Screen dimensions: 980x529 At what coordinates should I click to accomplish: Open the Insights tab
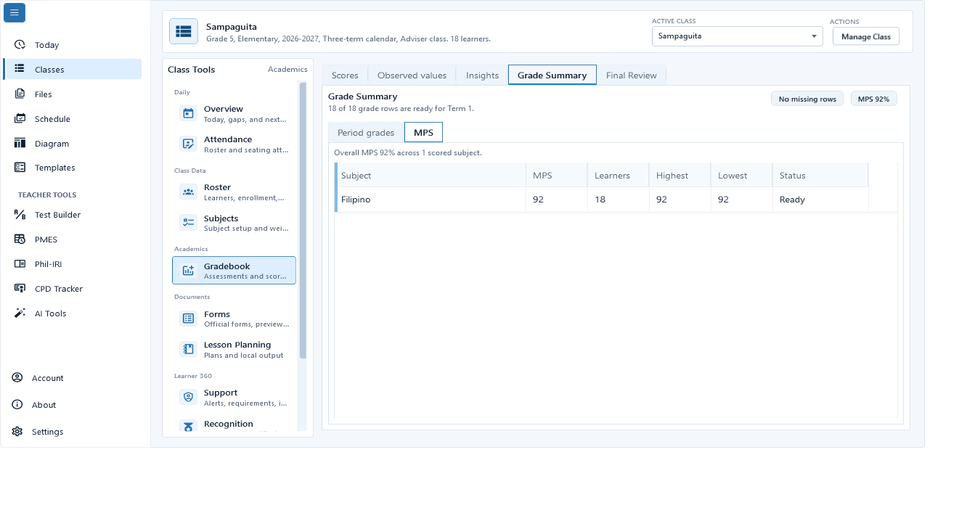(482, 75)
